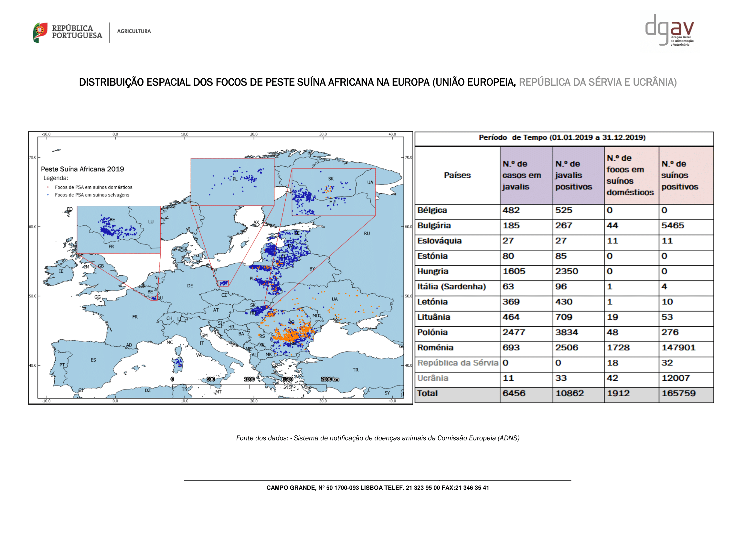Click the total positive pigs 165759

click(678, 393)
